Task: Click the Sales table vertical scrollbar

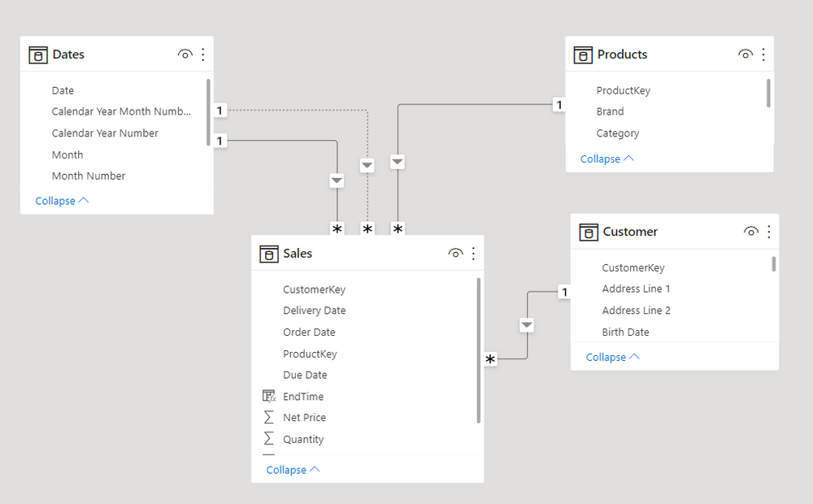Action: [x=479, y=350]
